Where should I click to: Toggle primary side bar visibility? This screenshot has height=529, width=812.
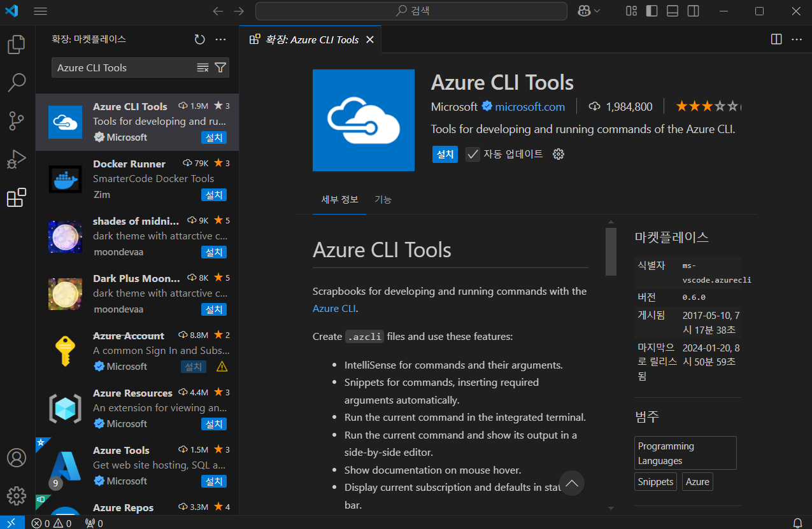point(652,11)
